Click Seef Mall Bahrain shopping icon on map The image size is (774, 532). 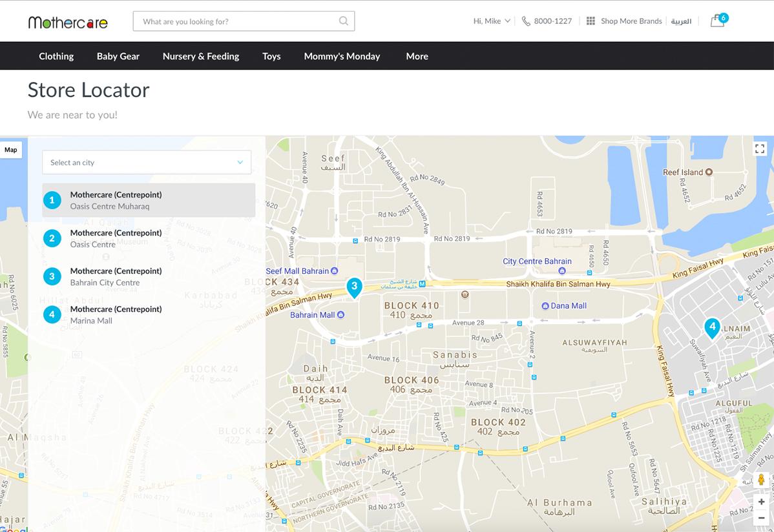(x=334, y=271)
